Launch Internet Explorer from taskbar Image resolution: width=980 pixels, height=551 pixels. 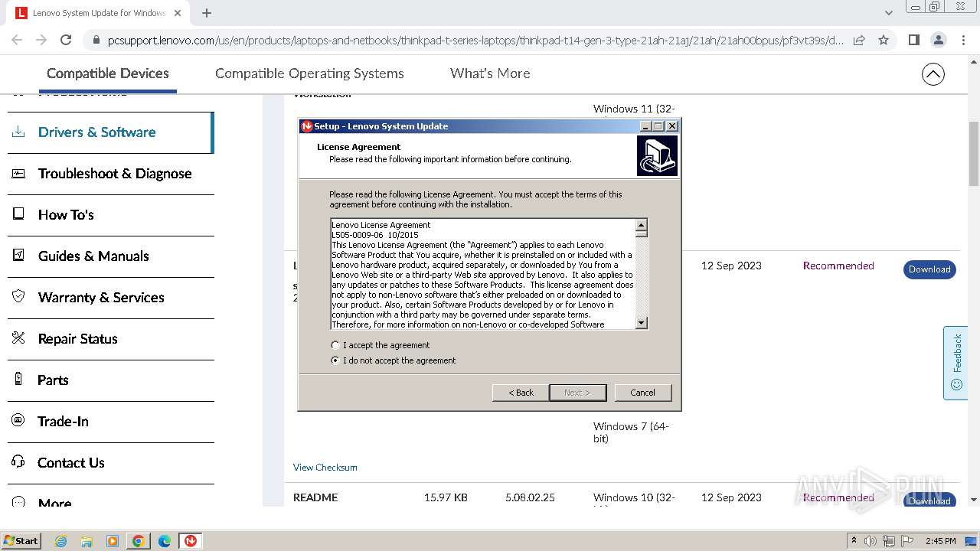pyautogui.click(x=60, y=541)
